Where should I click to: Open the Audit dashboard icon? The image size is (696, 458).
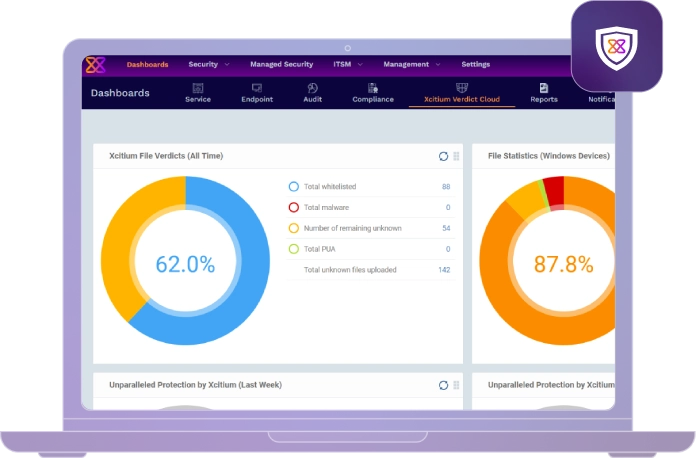click(x=312, y=88)
